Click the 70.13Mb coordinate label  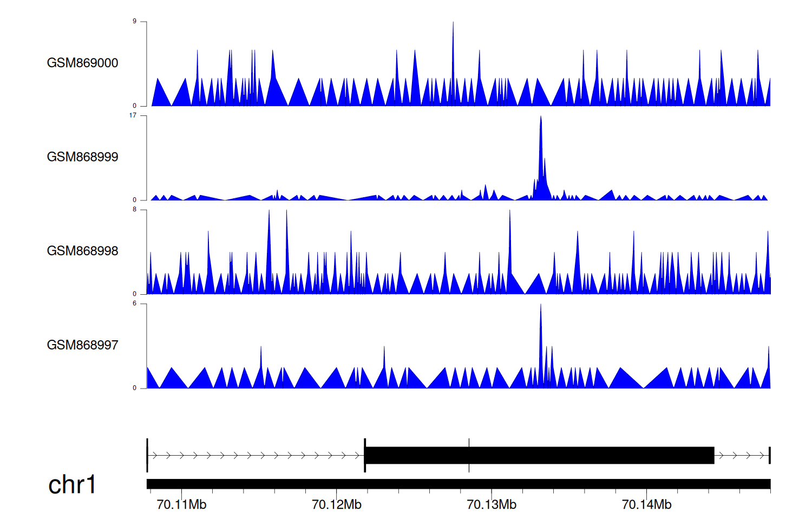pyautogui.click(x=492, y=505)
